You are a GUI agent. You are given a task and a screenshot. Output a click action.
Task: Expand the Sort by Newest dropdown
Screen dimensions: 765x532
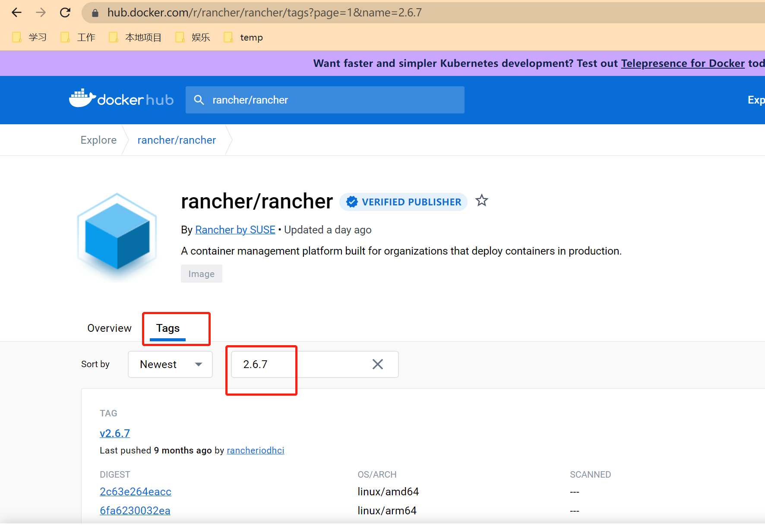click(170, 365)
